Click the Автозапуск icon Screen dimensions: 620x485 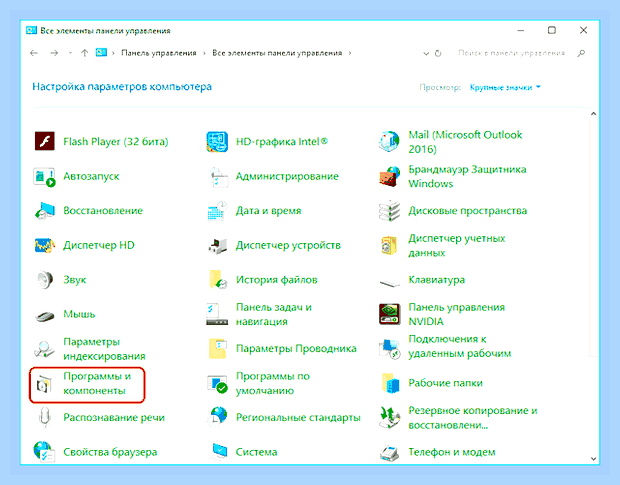(45, 176)
